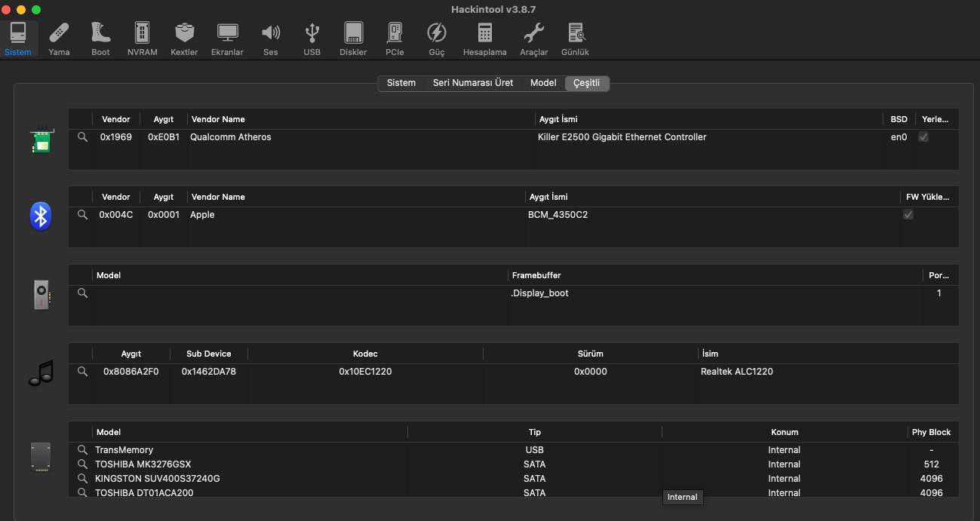This screenshot has height=521, width=980.
Task: Select the 0x8086A2F0 audio device value
Action: (x=131, y=372)
